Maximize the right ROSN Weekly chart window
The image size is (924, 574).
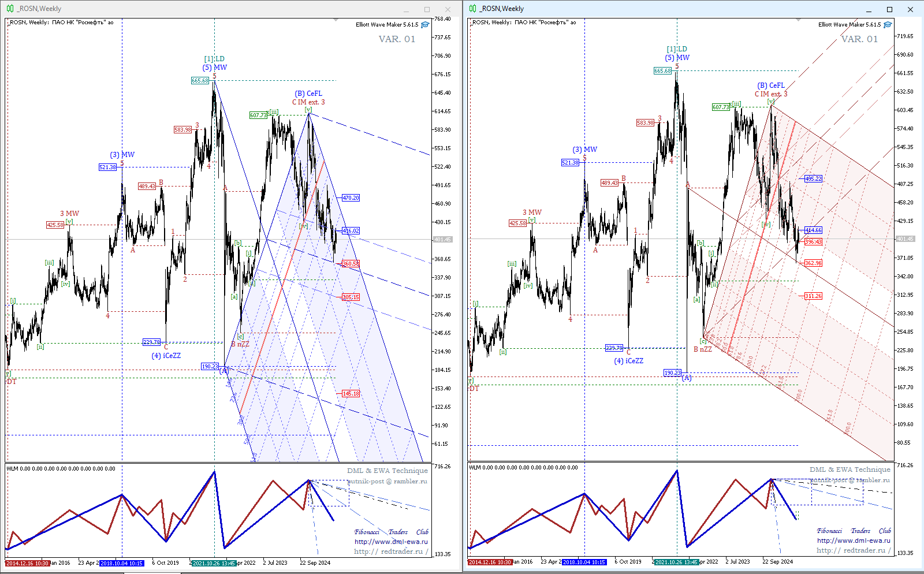[889, 9]
